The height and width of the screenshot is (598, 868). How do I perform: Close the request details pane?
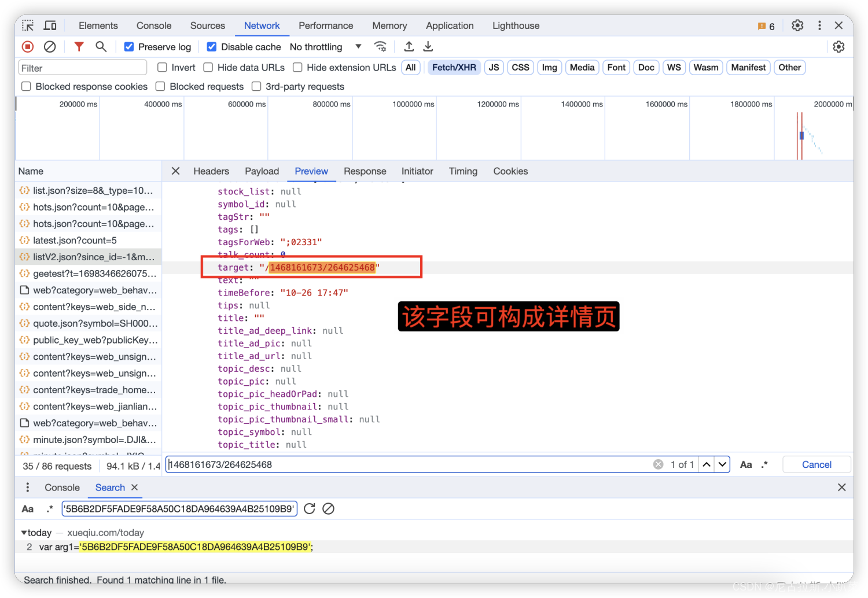pyautogui.click(x=176, y=171)
